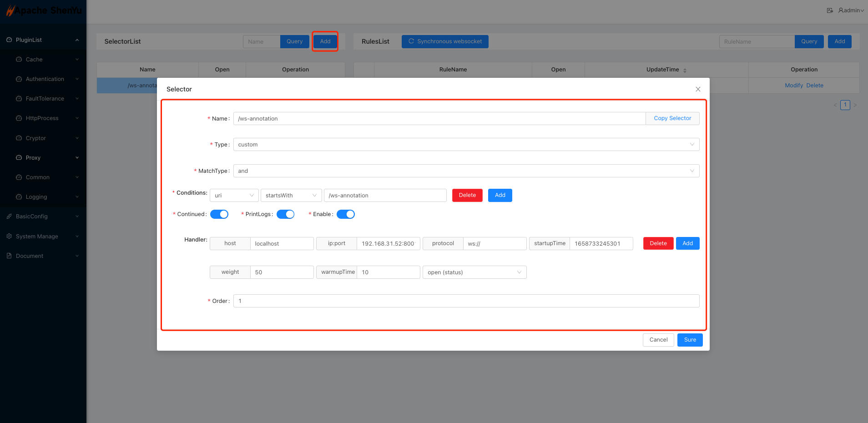This screenshot has height=423, width=868.
Task: Click the Apache ShenYu logo icon
Action: click(x=10, y=11)
